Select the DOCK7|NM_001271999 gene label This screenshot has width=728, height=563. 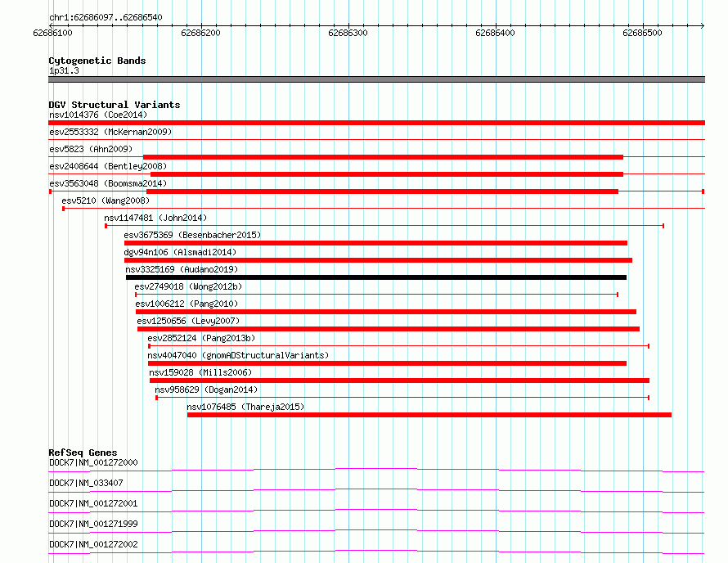click(93, 524)
